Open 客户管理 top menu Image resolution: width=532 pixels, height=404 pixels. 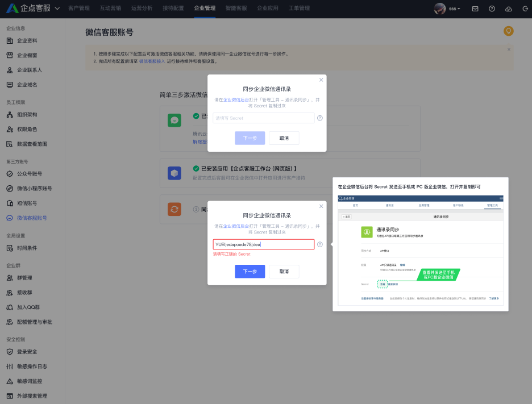coord(79,8)
